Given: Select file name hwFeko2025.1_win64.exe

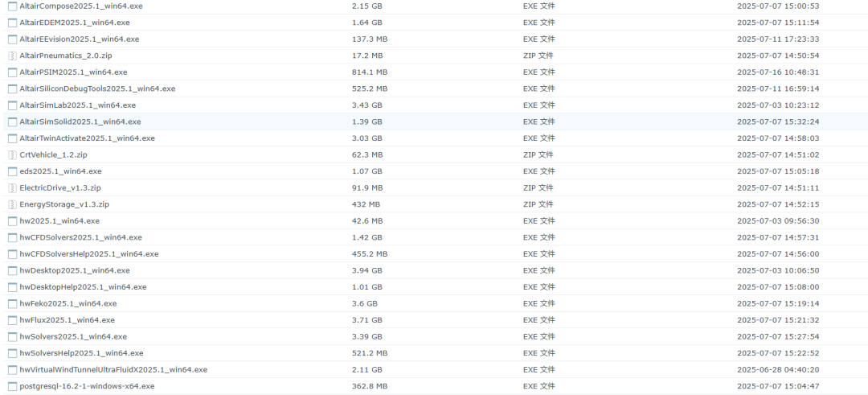Looking at the screenshot, I should pos(68,303).
